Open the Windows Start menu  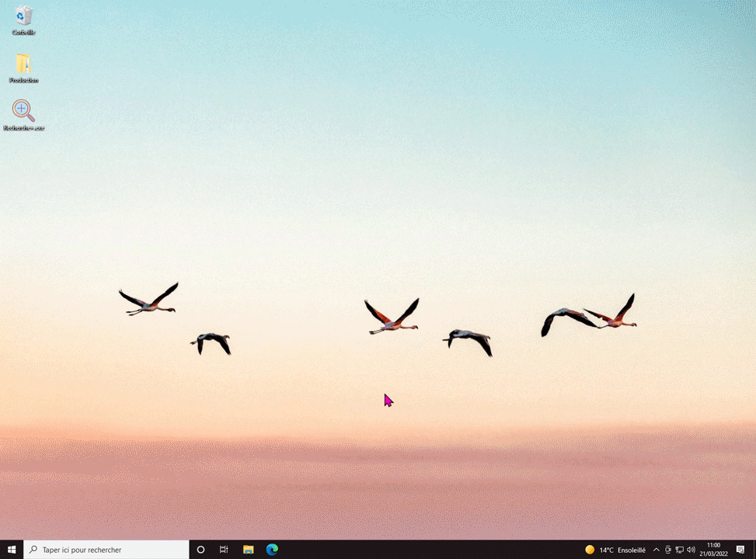[12, 550]
